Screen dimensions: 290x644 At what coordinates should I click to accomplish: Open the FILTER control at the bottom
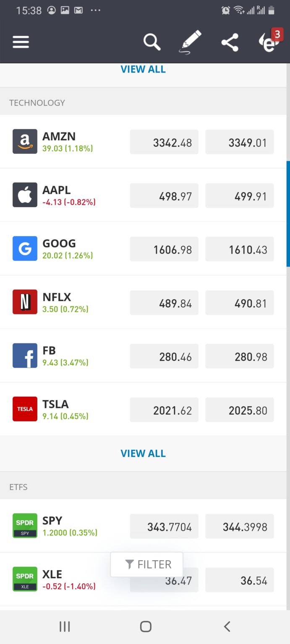tap(146, 564)
